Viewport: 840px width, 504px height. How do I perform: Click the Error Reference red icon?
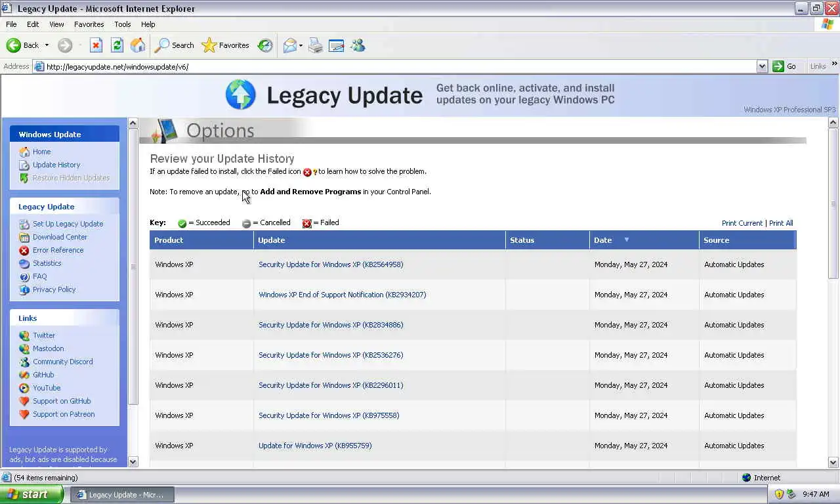tap(24, 250)
